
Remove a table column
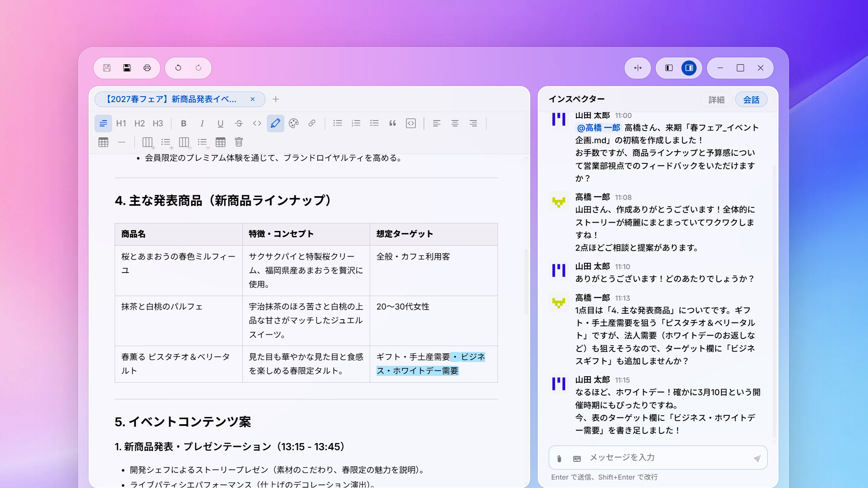(184, 142)
